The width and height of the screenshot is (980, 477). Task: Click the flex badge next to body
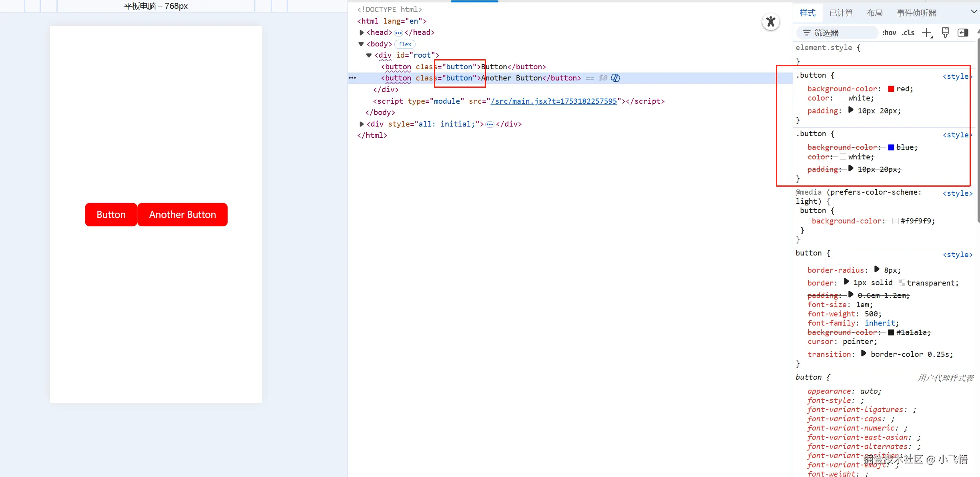click(x=405, y=44)
